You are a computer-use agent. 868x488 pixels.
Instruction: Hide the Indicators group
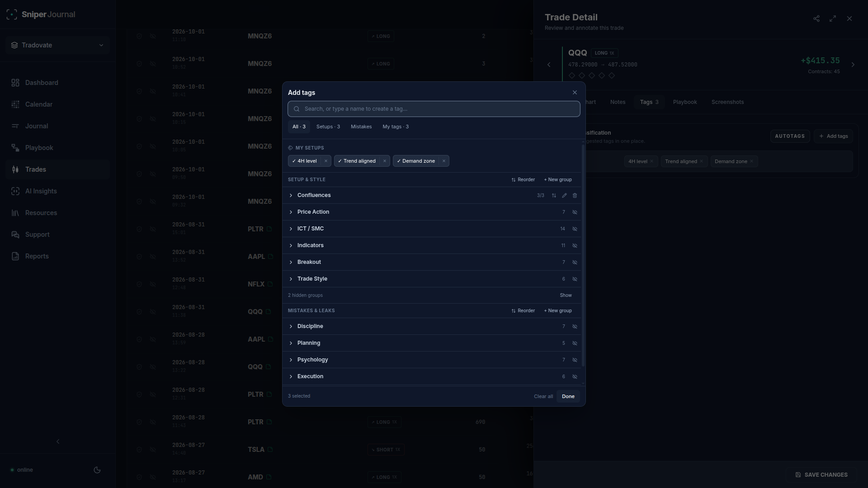click(x=575, y=246)
